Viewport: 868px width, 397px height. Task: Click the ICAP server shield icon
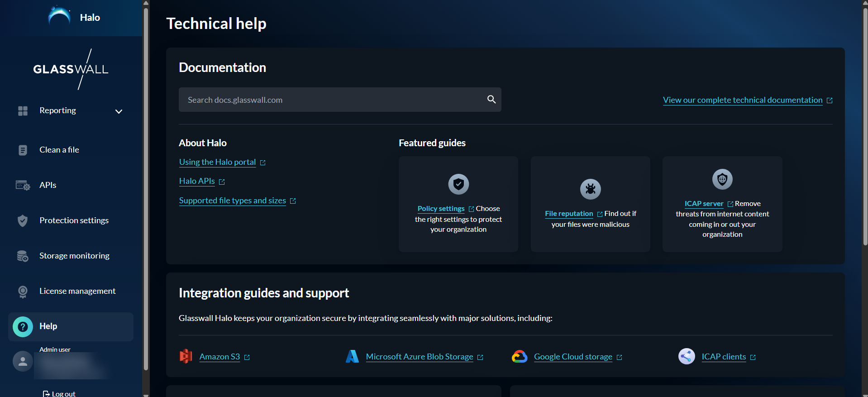pyautogui.click(x=722, y=179)
